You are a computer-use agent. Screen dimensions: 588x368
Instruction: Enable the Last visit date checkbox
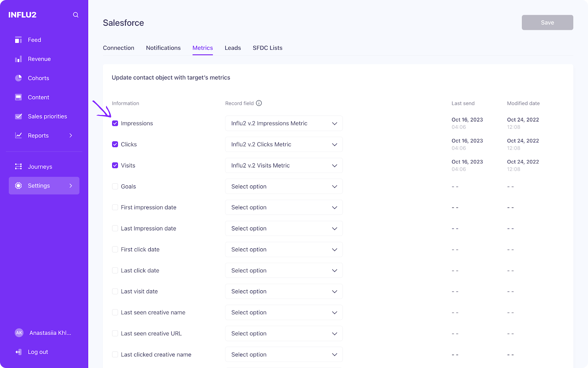tap(115, 291)
